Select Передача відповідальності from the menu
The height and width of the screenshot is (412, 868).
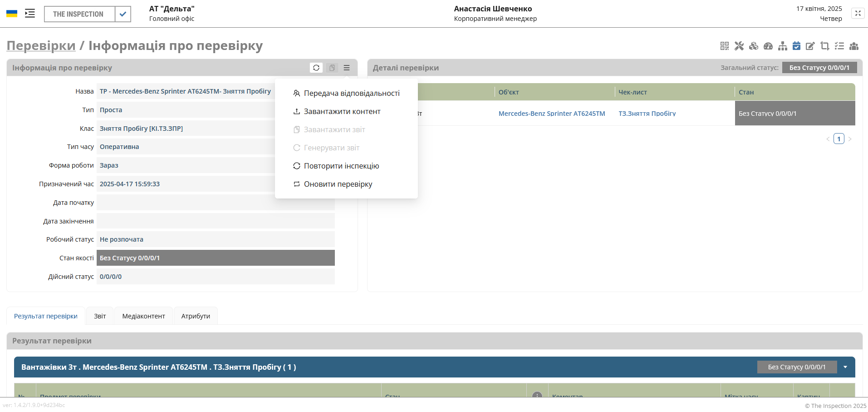tap(351, 93)
